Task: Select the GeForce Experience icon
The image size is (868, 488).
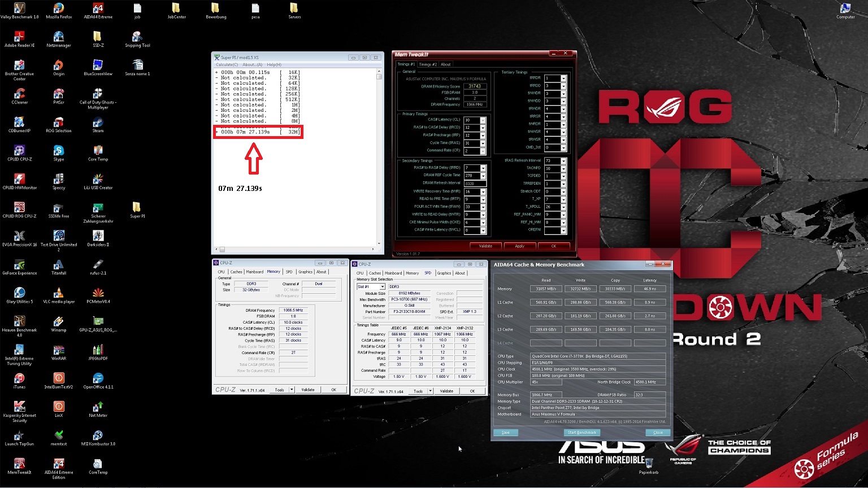Action: pyautogui.click(x=19, y=267)
